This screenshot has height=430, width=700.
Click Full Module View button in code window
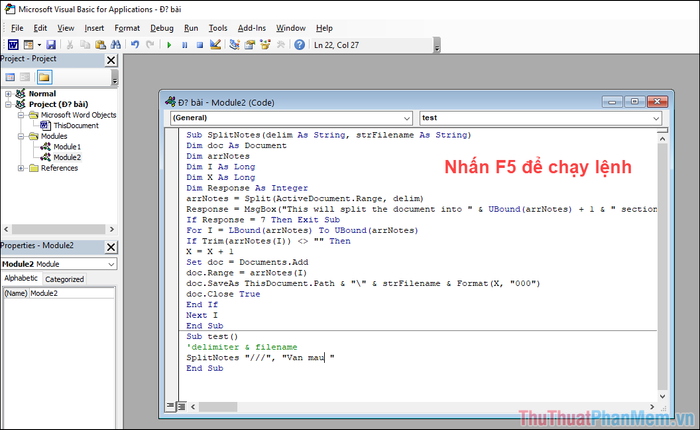point(181,406)
